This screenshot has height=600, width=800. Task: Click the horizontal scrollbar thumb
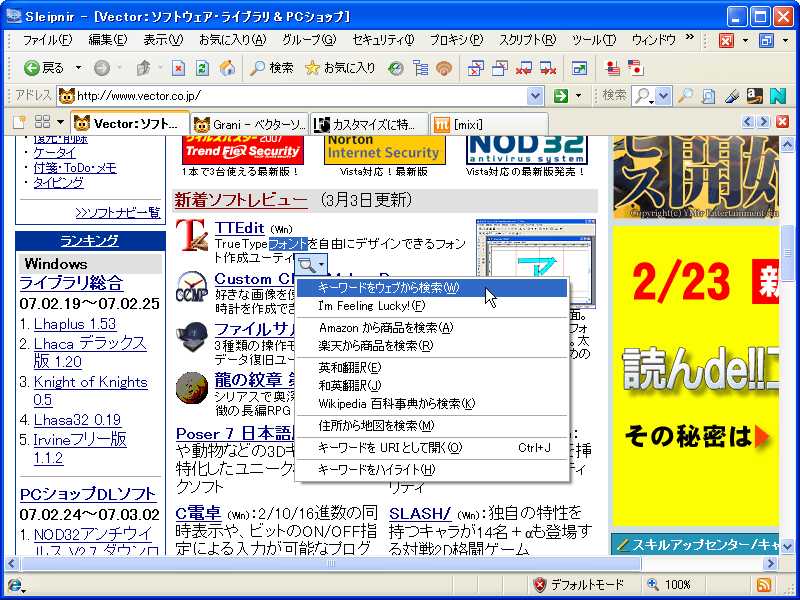click(331, 564)
